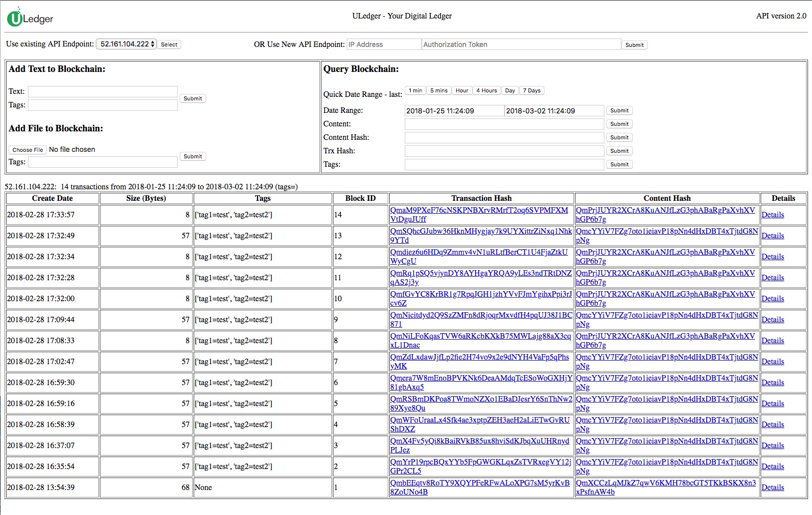
Task: Open the content hash link for block 9
Action: 666,315
